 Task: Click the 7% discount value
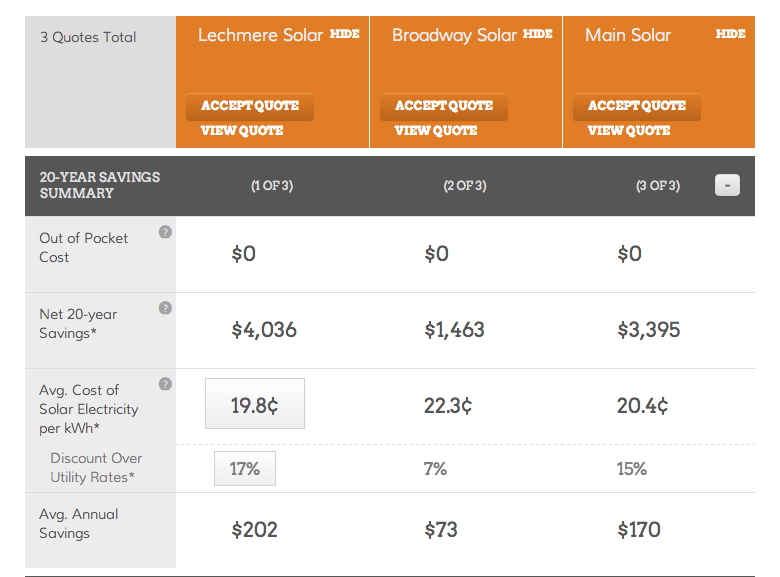(x=435, y=469)
